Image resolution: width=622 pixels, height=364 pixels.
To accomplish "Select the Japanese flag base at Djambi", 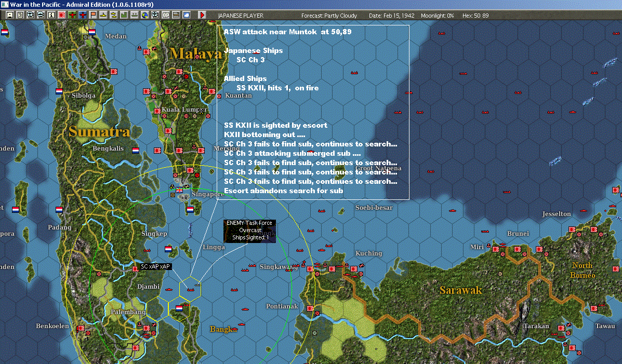I will coord(135,269).
